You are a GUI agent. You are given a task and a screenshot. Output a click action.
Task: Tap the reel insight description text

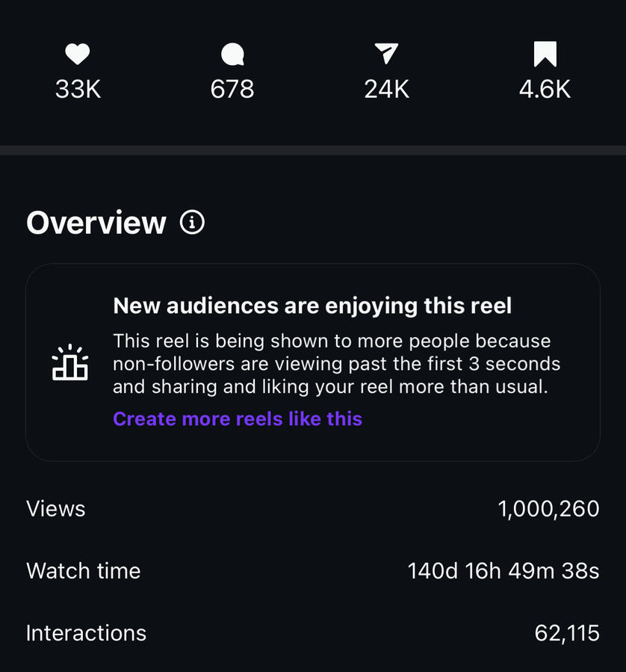(336, 364)
